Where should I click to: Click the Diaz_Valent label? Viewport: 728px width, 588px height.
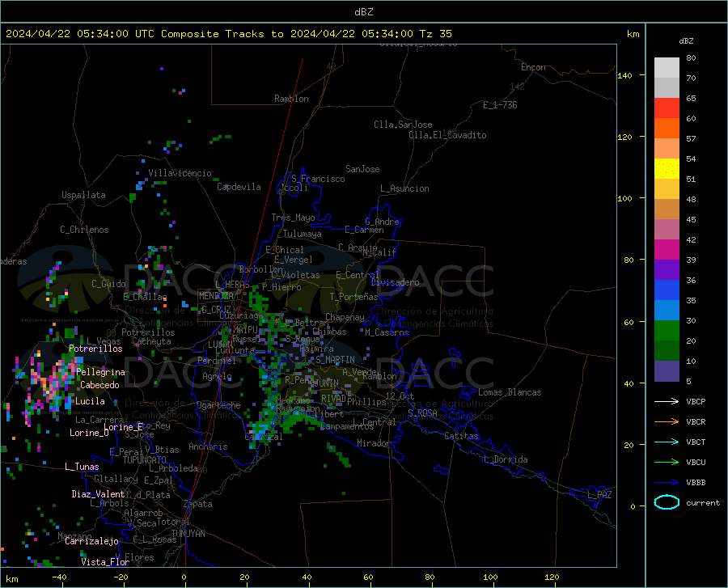click(98, 494)
